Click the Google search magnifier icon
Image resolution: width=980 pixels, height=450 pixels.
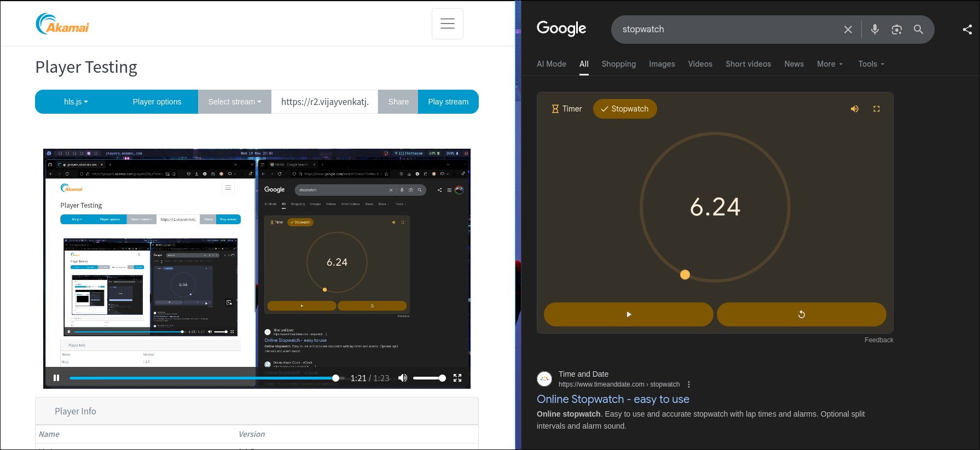919,30
